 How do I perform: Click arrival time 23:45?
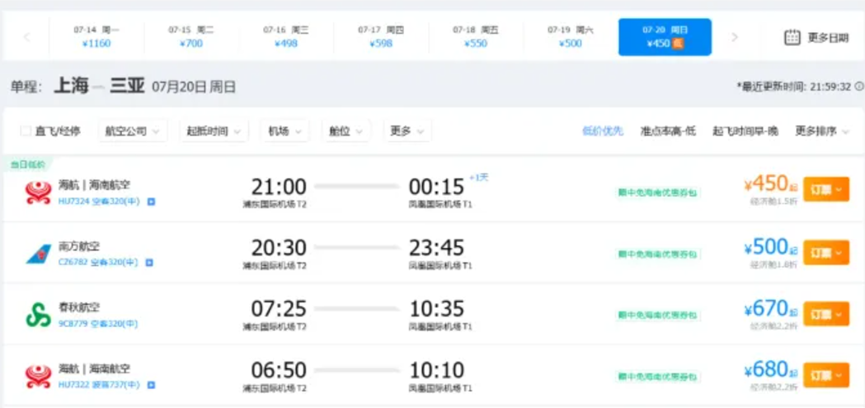point(436,248)
